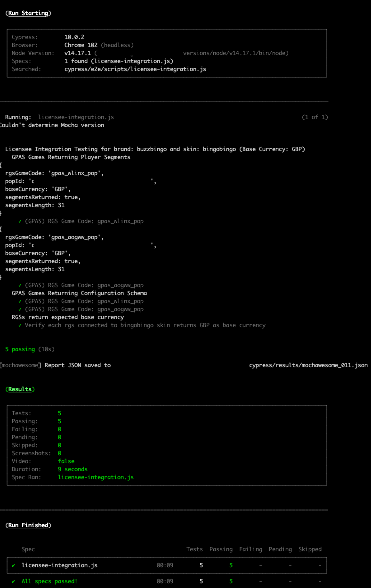The height and width of the screenshot is (588, 371).
Task: Click "licensee-integration.js" in the summary table row
Action: (59, 565)
